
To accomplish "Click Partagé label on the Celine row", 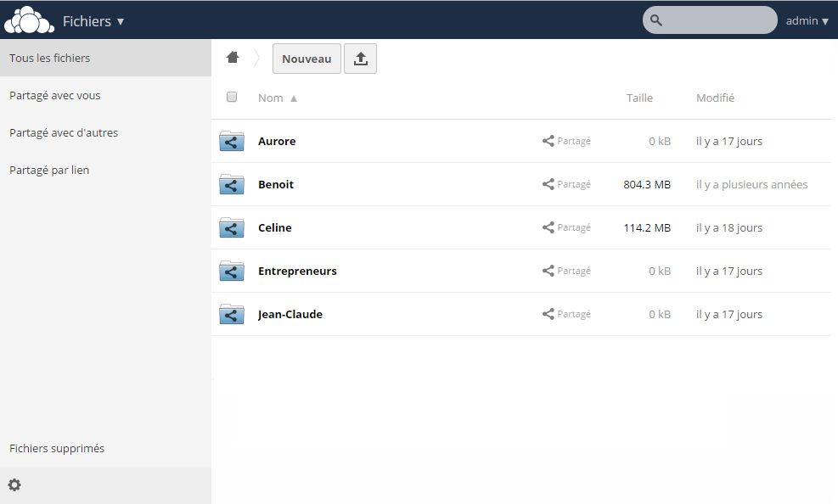I will [x=574, y=227].
